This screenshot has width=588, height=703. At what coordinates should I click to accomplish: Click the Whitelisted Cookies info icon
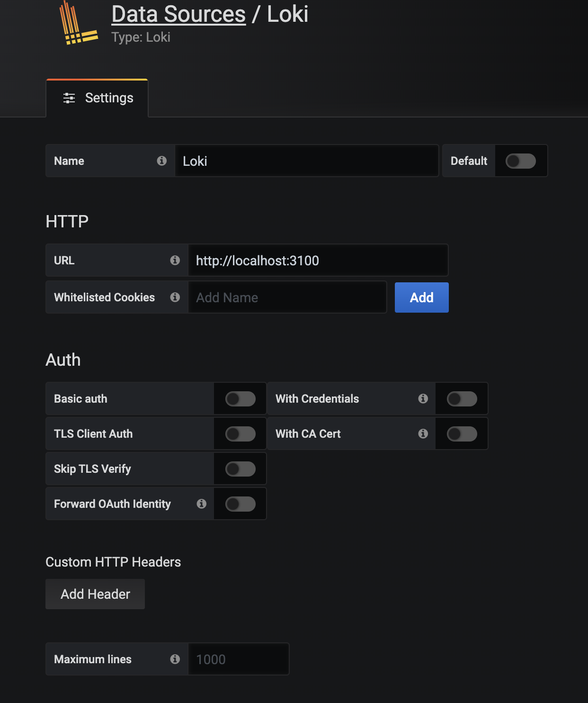coord(175,297)
